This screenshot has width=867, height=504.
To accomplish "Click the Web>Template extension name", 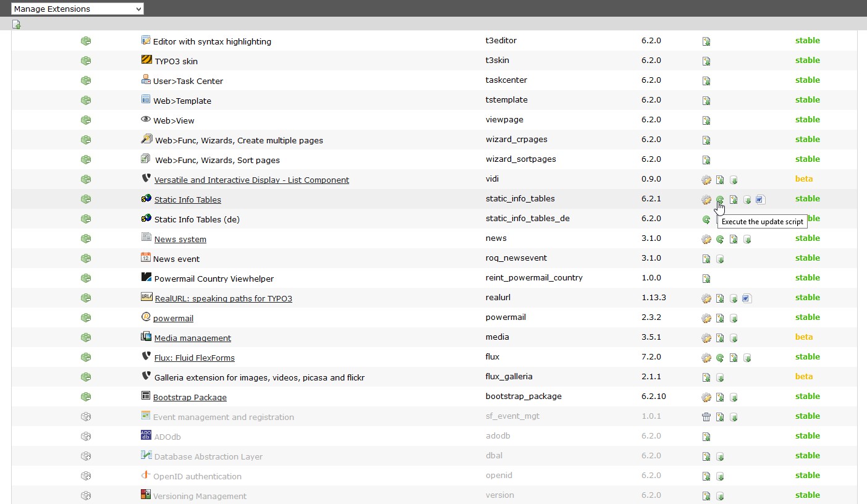I will 182,101.
